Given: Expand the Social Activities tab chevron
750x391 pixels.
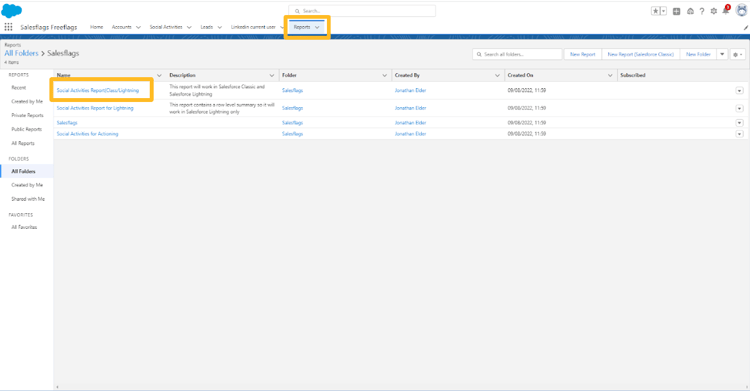Looking at the screenshot, I should click(x=189, y=27).
